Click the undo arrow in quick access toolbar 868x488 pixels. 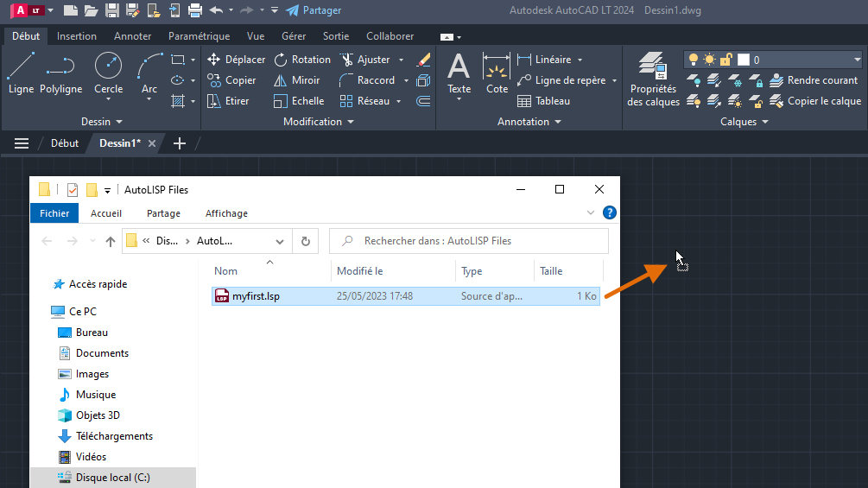(x=216, y=10)
